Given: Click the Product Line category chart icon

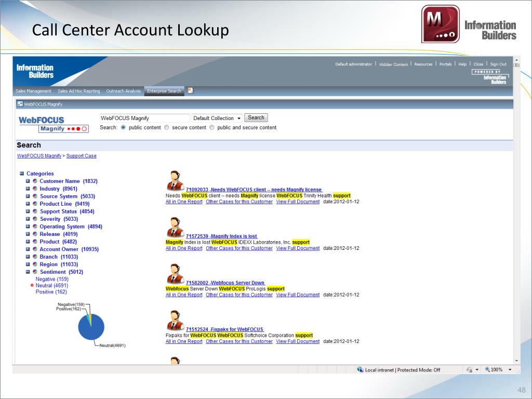Looking at the screenshot, I should click(35, 204).
